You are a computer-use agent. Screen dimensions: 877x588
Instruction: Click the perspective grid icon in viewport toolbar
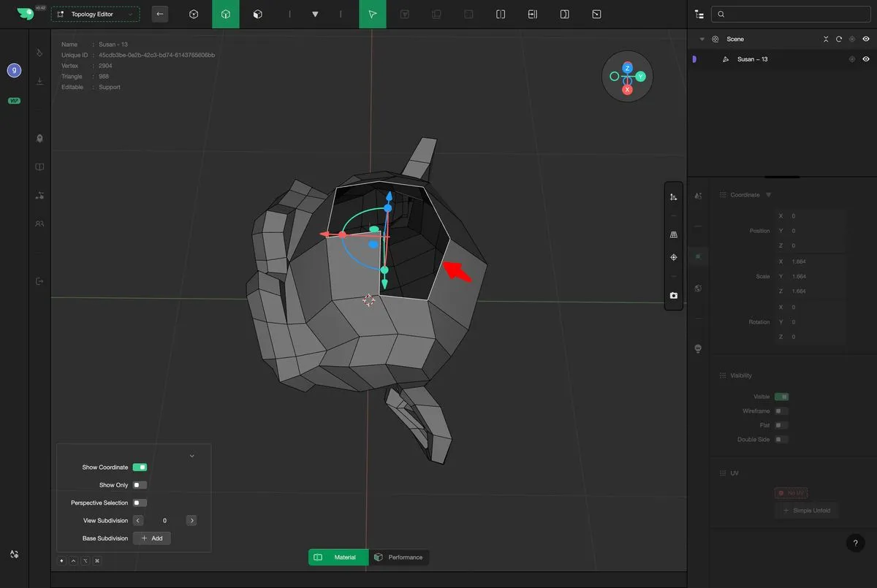click(x=673, y=234)
